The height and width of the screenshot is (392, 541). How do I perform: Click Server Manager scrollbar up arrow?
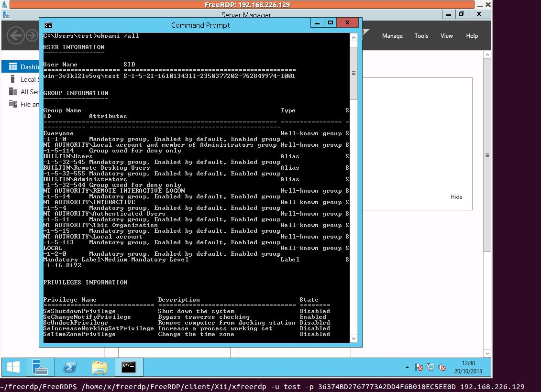tap(487, 55)
